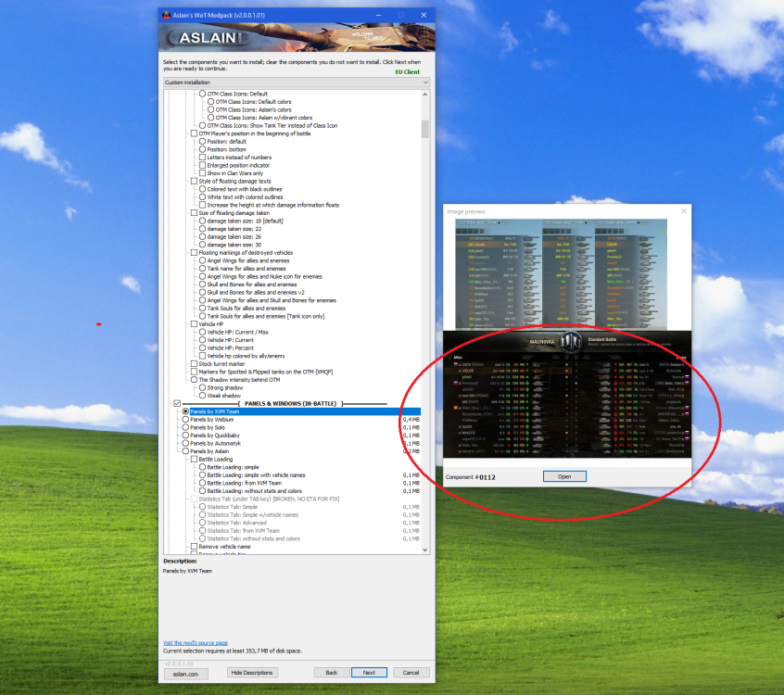The width and height of the screenshot is (784, 695).
Task: Check the Battle Loading option
Action: point(194,459)
